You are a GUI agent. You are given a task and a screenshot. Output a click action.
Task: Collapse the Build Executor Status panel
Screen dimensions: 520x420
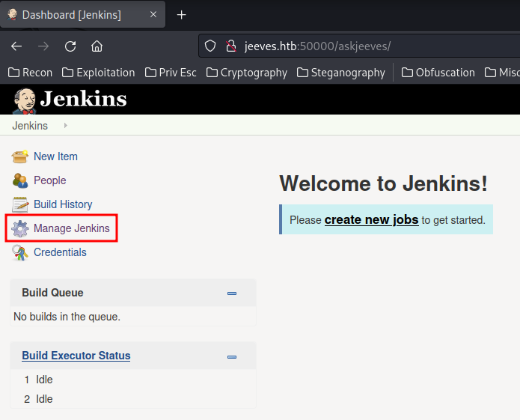click(x=232, y=357)
